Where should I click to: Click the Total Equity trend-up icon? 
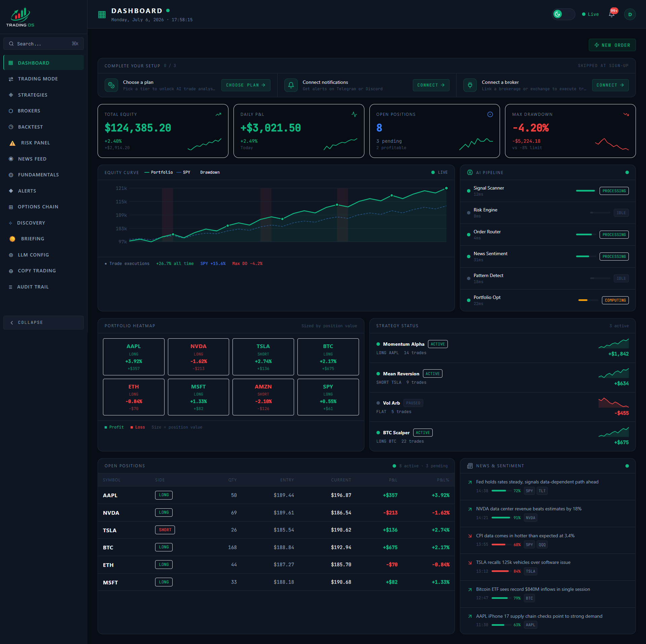[218, 114]
